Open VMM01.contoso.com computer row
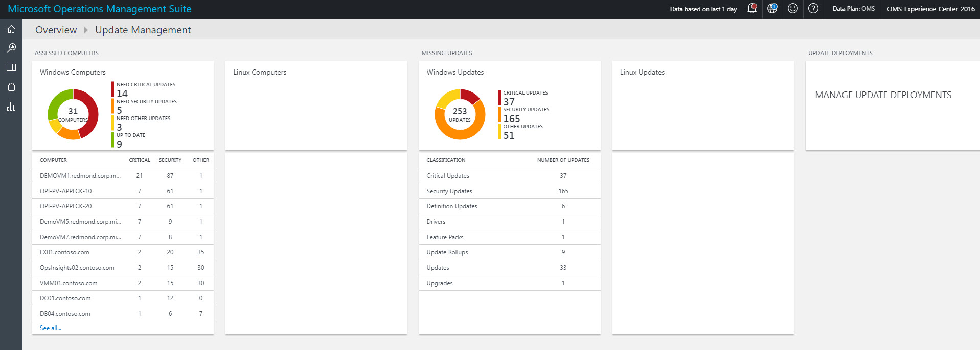 coord(123,283)
